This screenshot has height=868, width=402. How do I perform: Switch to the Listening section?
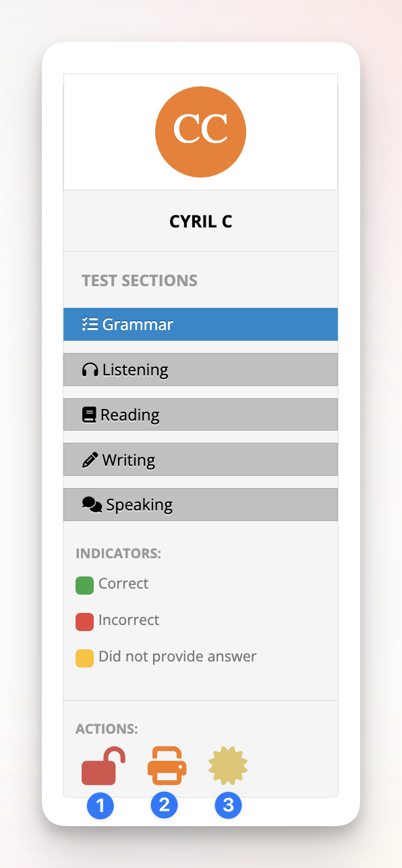coord(200,369)
